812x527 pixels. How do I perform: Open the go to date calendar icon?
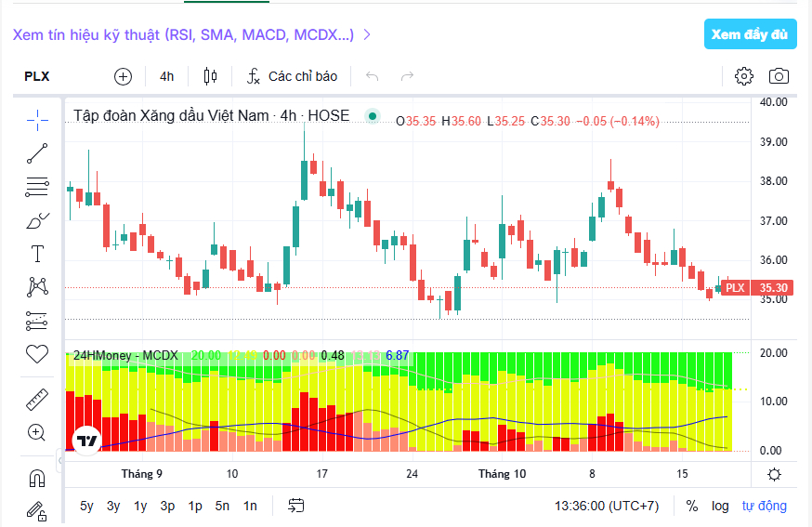(296, 506)
